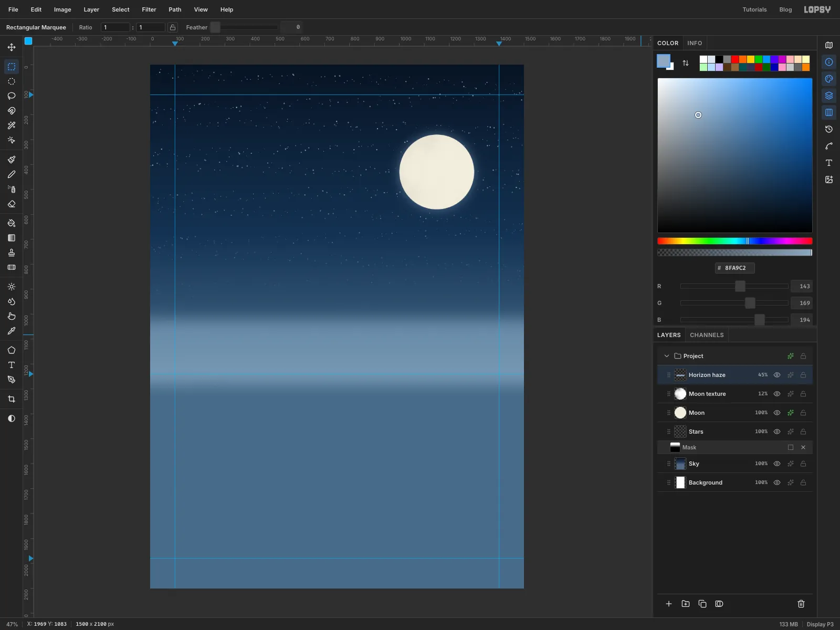Toggle the ratio lock button
840x630 pixels.
pos(172,27)
